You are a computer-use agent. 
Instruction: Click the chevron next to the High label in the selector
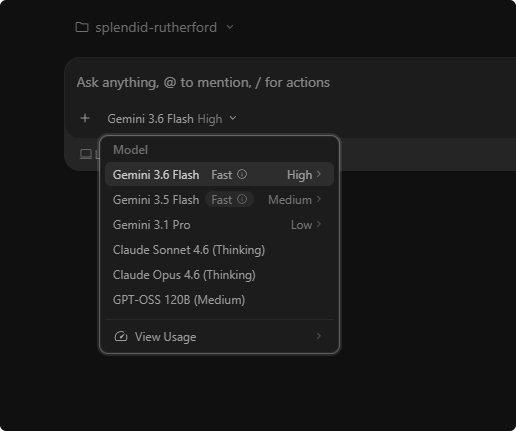point(233,118)
